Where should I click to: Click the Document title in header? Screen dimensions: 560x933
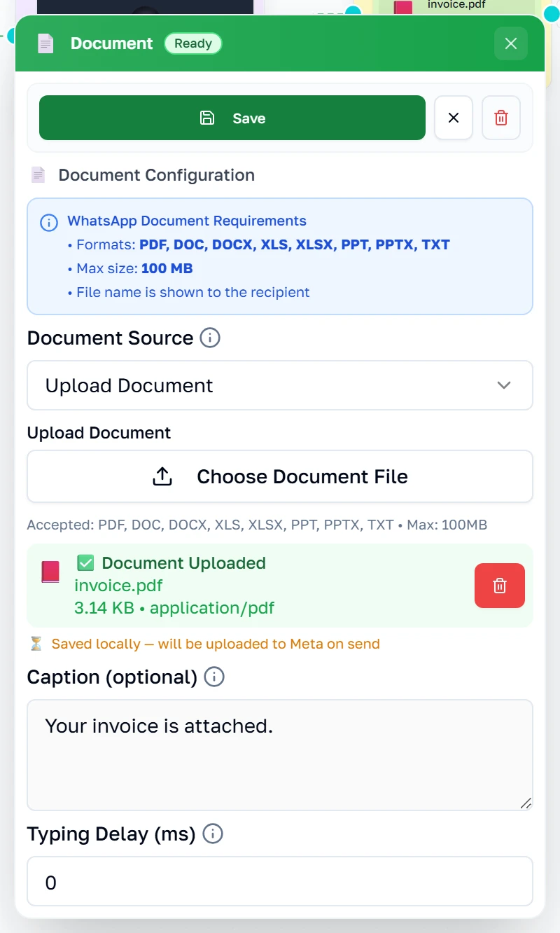pos(111,43)
